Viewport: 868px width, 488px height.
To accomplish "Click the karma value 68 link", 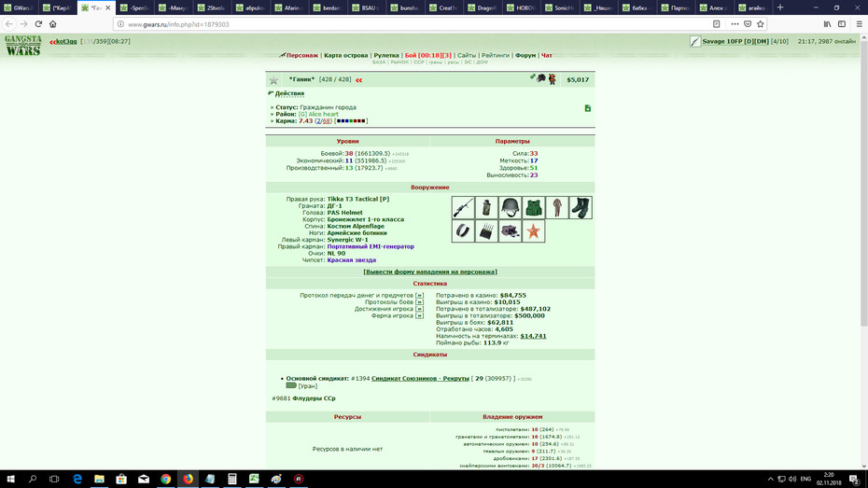I will coord(326,120).
